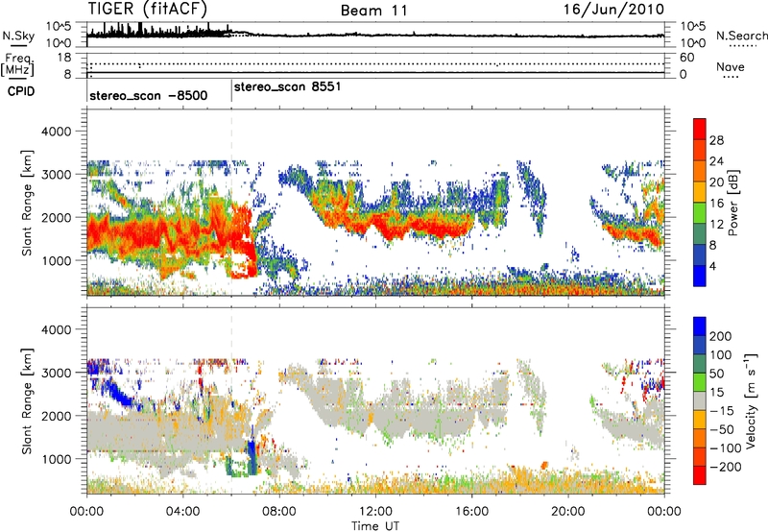Click the "08:00" time tick label

click(x=279, y=512)
